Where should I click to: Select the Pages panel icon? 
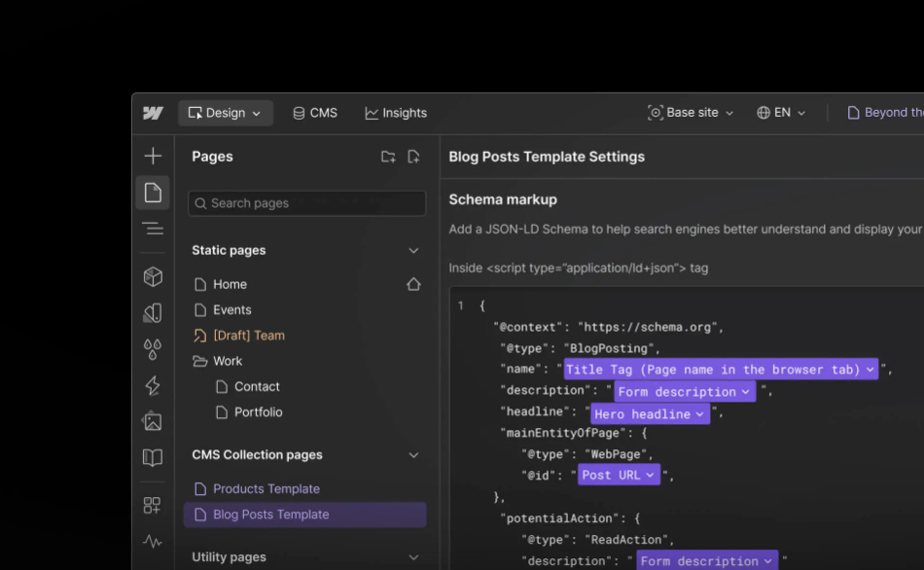[153, 193]
